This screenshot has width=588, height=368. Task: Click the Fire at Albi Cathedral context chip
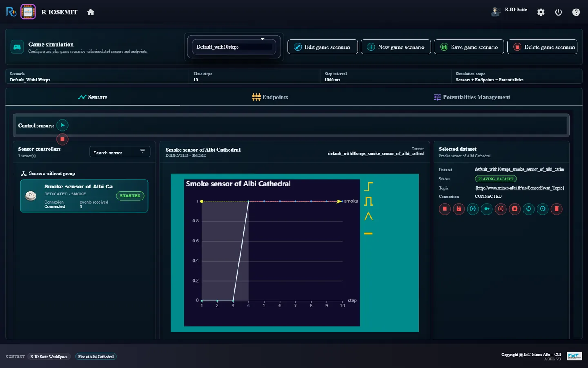(x=96, y=357)
